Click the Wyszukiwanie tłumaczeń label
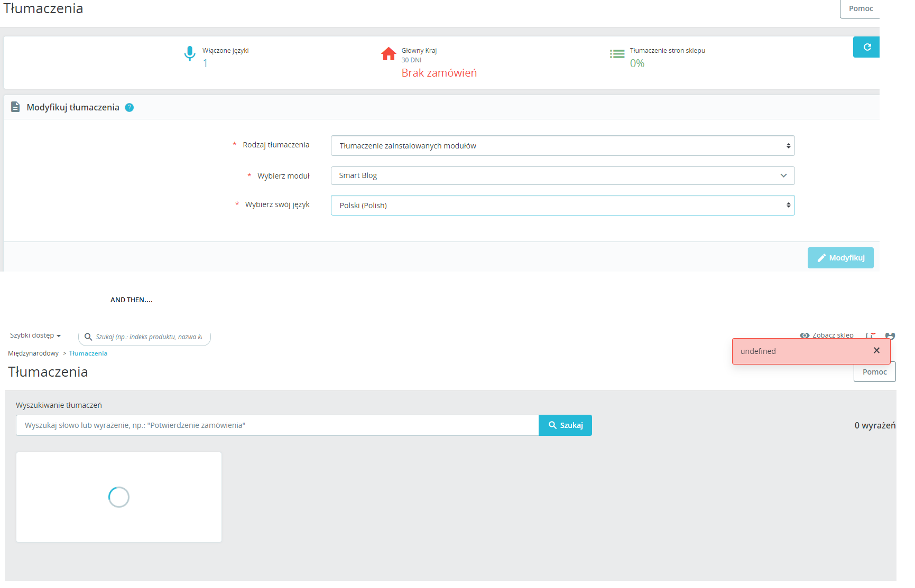The height and width of the screenshot is (588, 915). pos(59,405)
